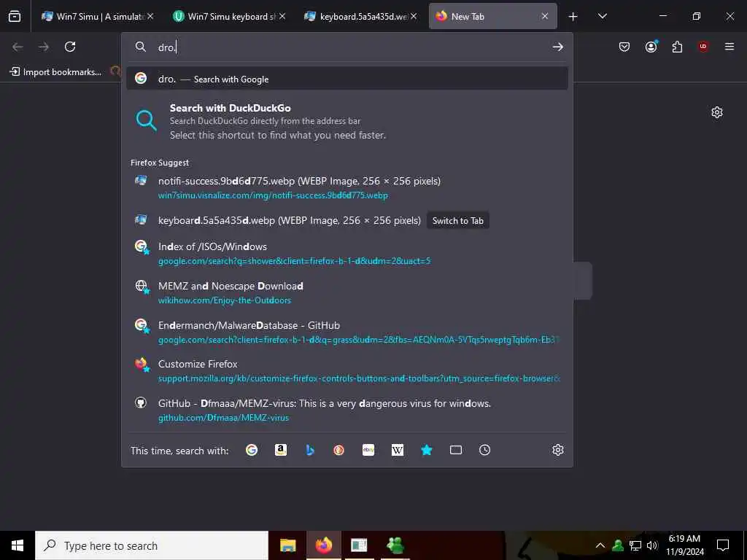Screen dimensions: 747x560
Task: Click Import bookmarks in bookmarks toolbar
Action: (x=55, y=72)
